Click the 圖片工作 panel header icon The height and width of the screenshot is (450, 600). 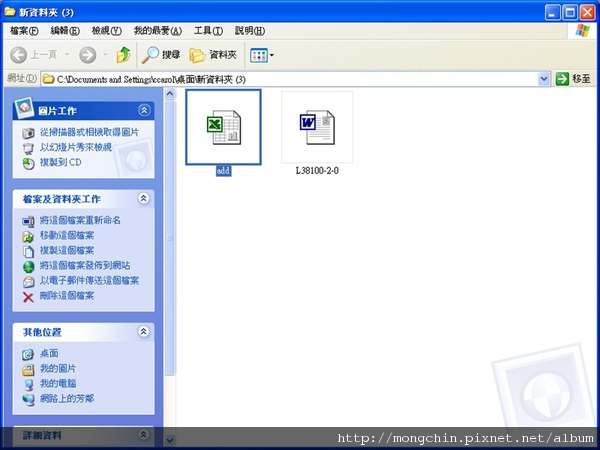[24, 108]
